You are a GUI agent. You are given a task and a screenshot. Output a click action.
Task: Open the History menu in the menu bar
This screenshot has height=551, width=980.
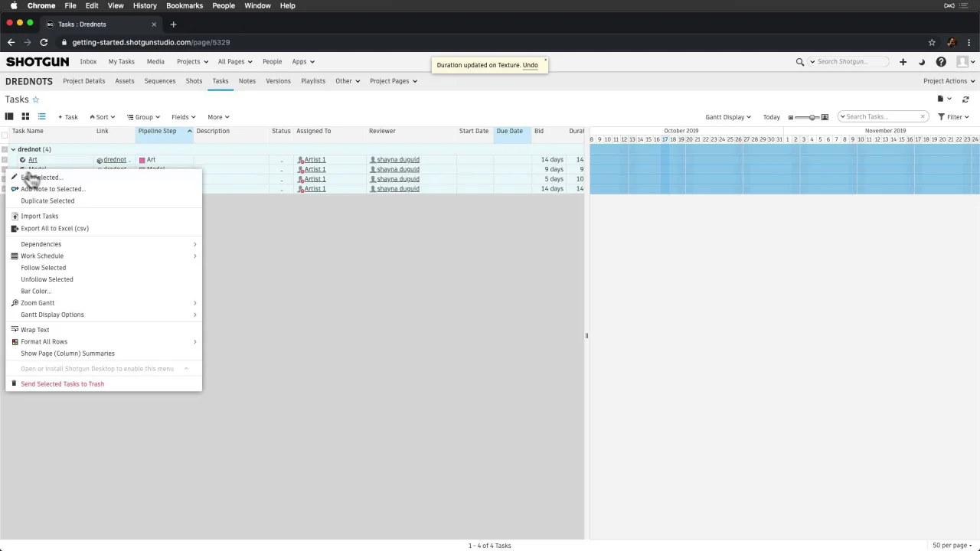click(145, 5)
